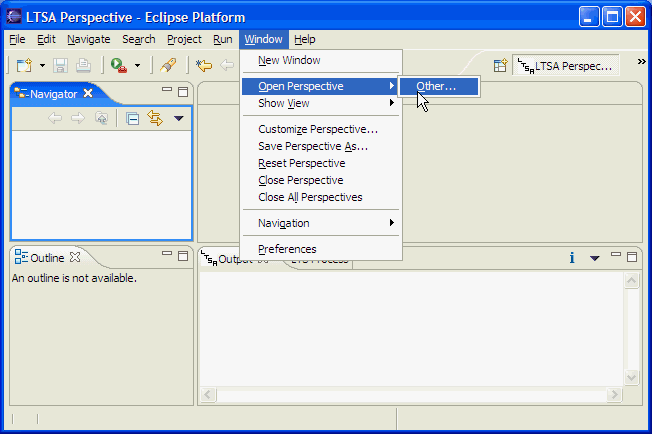
Task: Open the External Tools dropdown arrow
Action: tap(137, 66)
